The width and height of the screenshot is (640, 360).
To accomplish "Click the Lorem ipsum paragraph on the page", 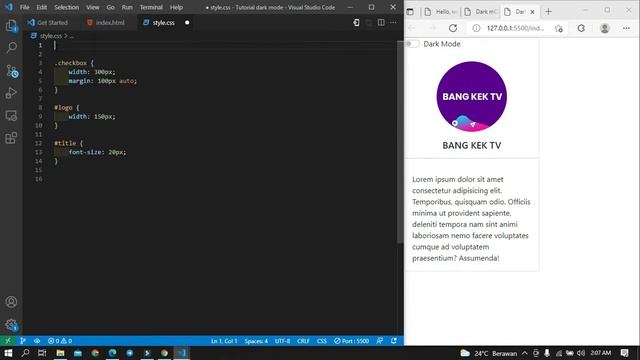I will coord(471,218).
